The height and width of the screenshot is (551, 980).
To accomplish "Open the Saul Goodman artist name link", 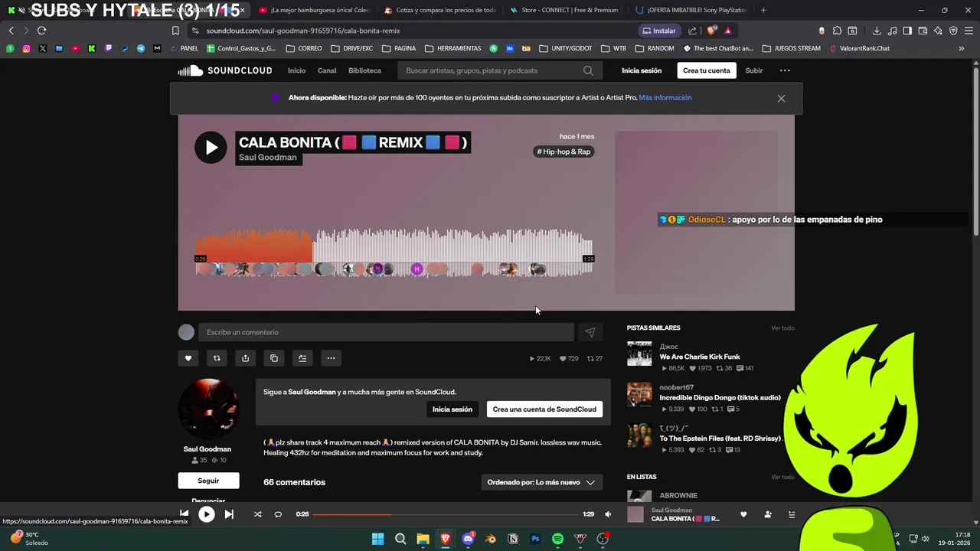I will coord(268,158).
